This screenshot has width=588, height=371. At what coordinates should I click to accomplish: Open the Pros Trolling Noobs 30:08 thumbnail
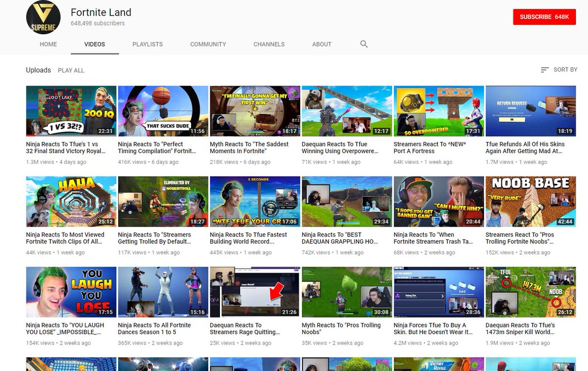coord(347,292)
